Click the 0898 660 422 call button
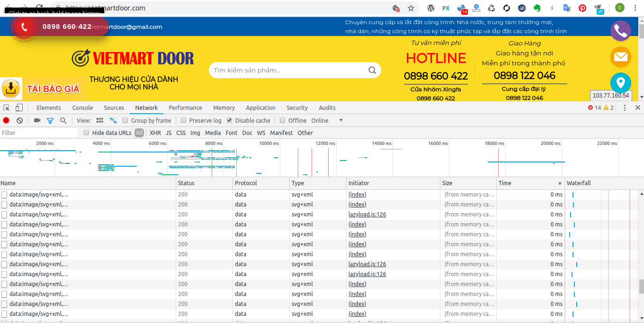Screen dimensions: 644x323 (x=60, y=27)
